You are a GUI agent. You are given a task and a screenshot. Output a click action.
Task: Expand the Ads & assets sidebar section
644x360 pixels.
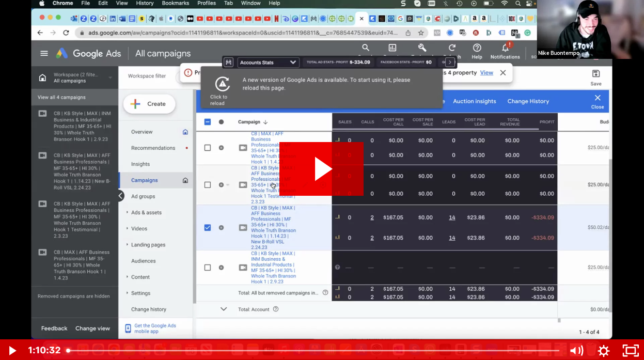point(146,212)
